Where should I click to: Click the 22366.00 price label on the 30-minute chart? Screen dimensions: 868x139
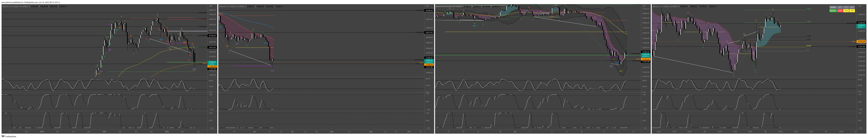(861, 23)
